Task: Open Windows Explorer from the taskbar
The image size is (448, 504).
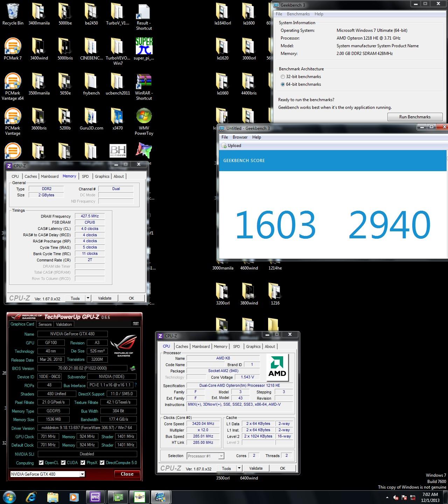Action: click(x=53, y=497)
